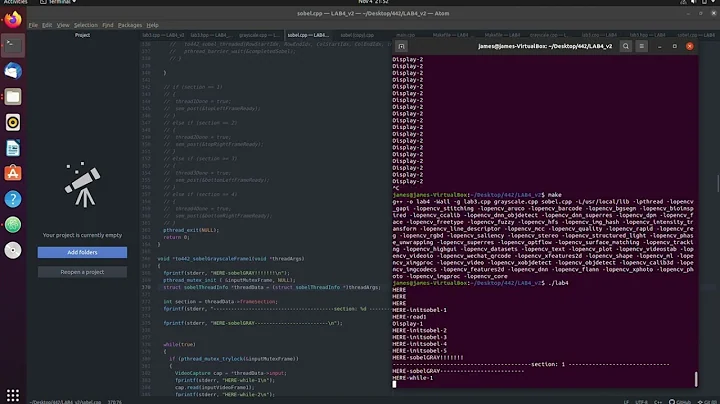The image size is (720, 404).
Task: Open the Selection menu in Atom
Action: click(86, 25)
